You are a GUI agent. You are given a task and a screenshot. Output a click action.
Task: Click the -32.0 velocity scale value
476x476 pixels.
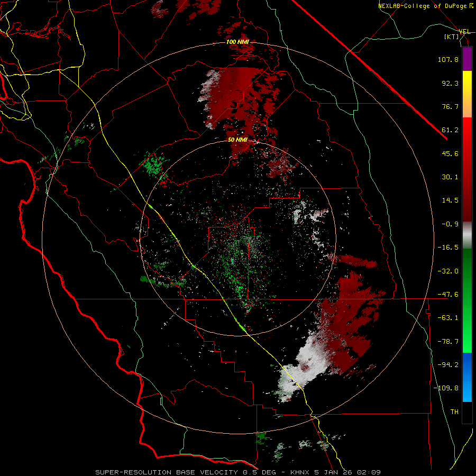448,271
